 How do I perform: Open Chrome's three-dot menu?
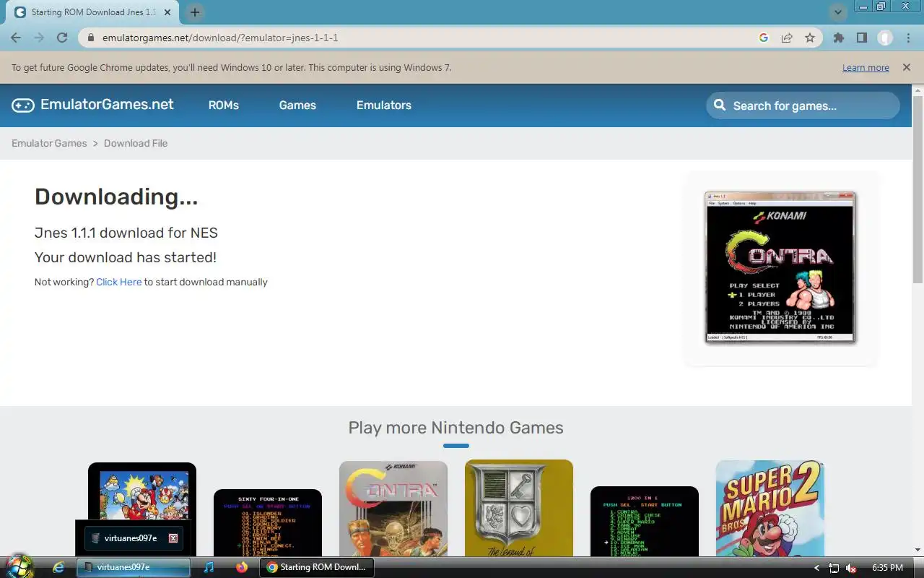click(908, 38)
